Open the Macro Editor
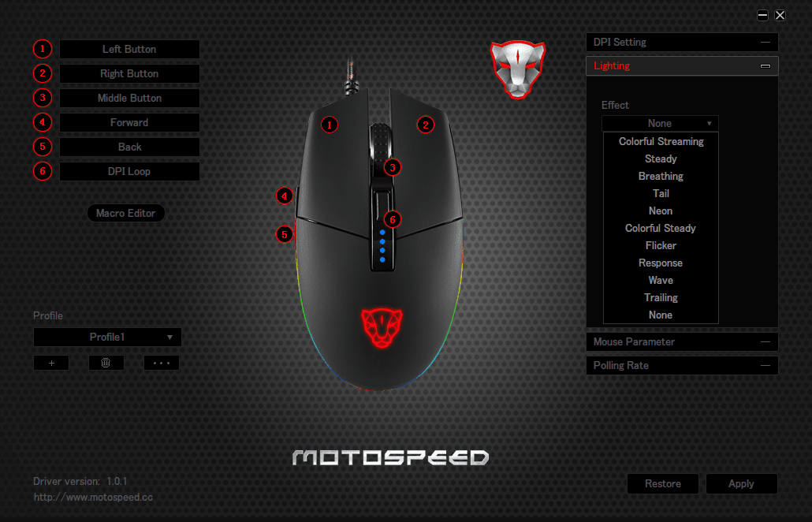812x522 pixels. tap(126, 213)
